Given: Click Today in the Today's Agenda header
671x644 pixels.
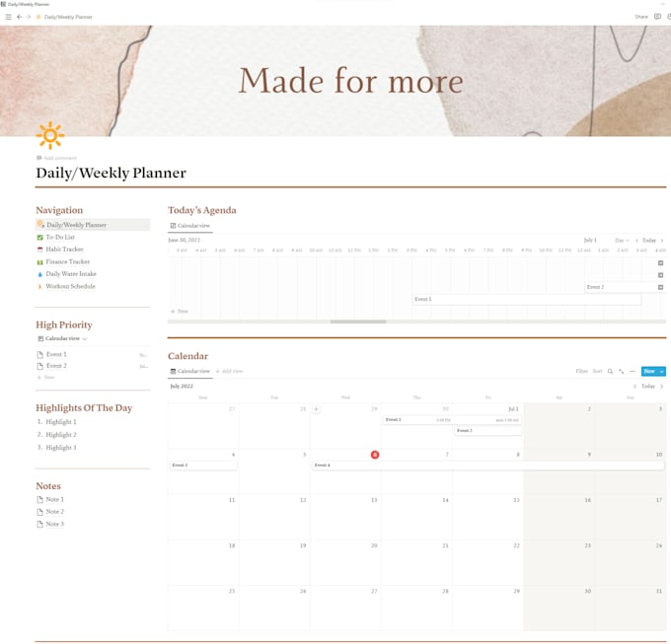Looking at the screenshot, I should click(648, 241).
